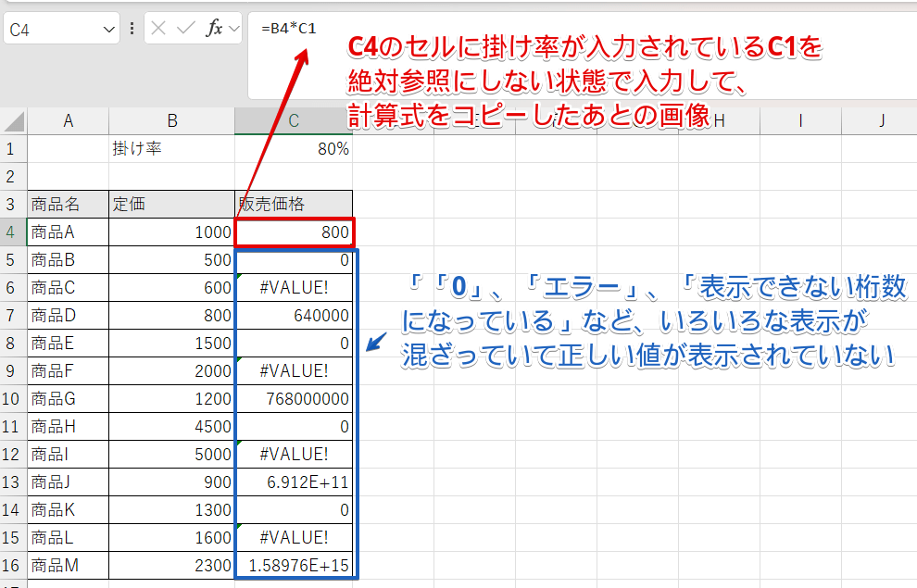Click the Cancel (X) formula icon
The width and height of the screenshot is (917, 588).
157,28
